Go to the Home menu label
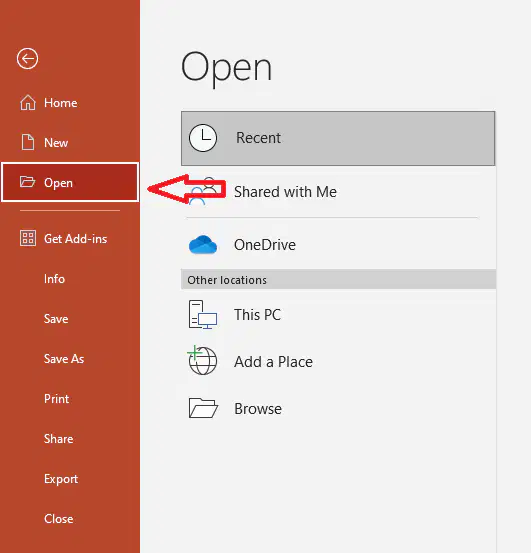This screenshot has width=531, height=553. click(61, 103)
